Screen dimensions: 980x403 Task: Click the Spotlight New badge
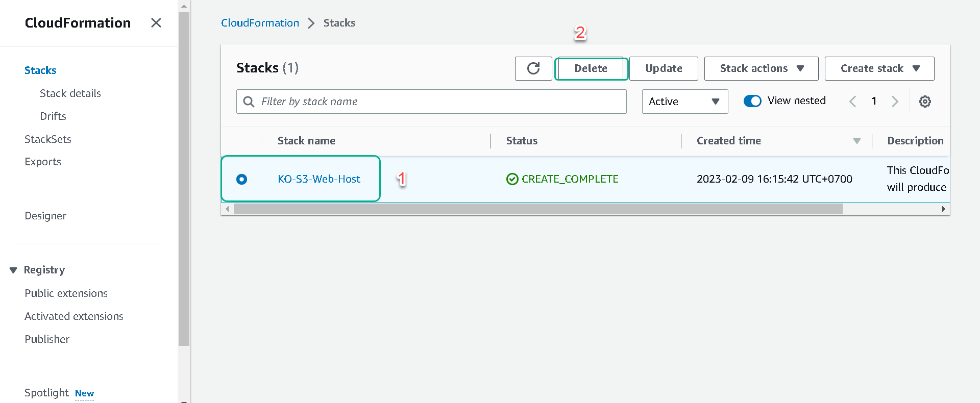84,393
